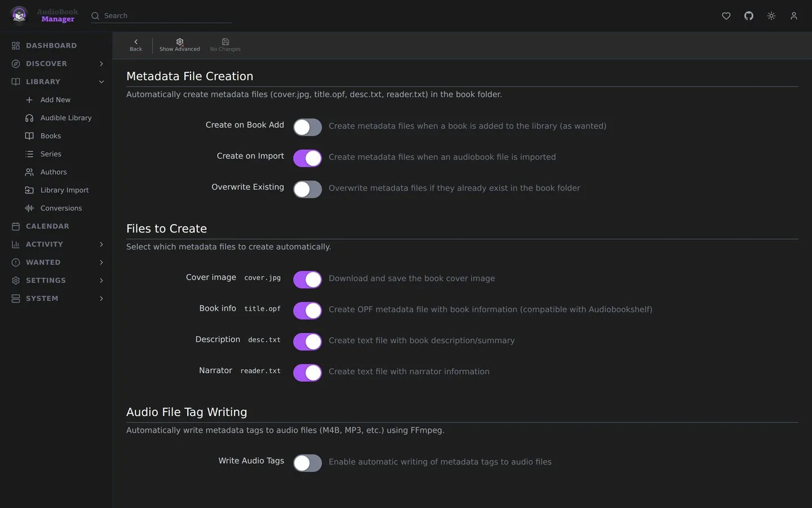Screen dimensions: 812x508
Task: Go Back with toolbar button
Action: pyautogui.click(x=136, y=45)
